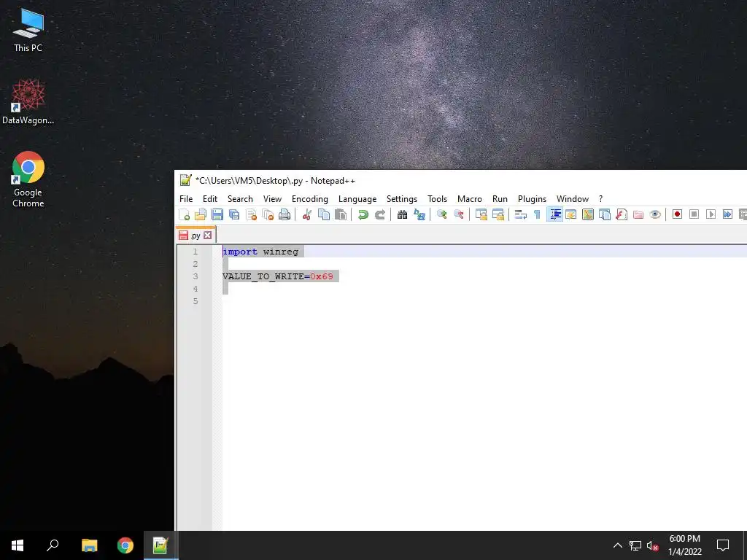Image resolution: width=747 pixels, height=560 pixels.
Task: Click 'VALUE_TO_WRITE=0x69' on line 3
Action: tap(278, 276)
